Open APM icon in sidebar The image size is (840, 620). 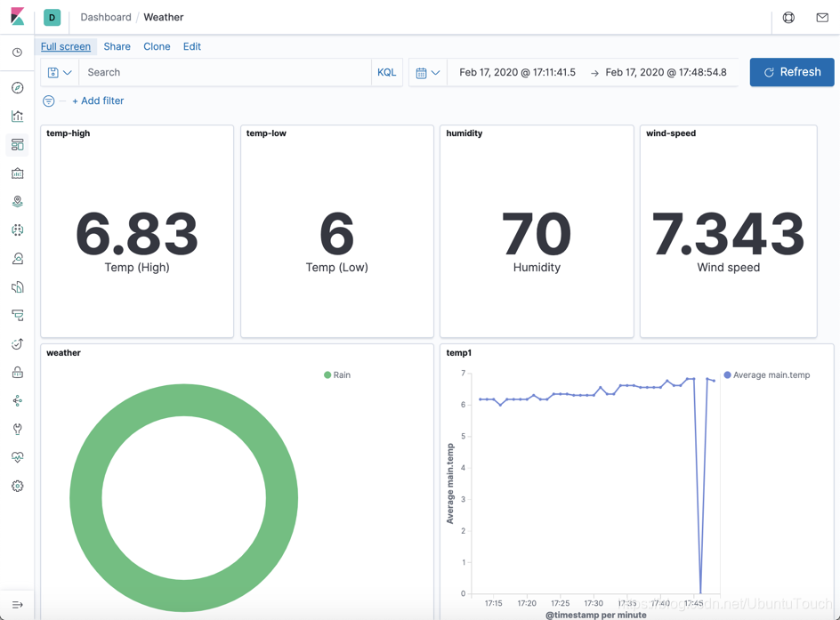click(x=17, y=316)
